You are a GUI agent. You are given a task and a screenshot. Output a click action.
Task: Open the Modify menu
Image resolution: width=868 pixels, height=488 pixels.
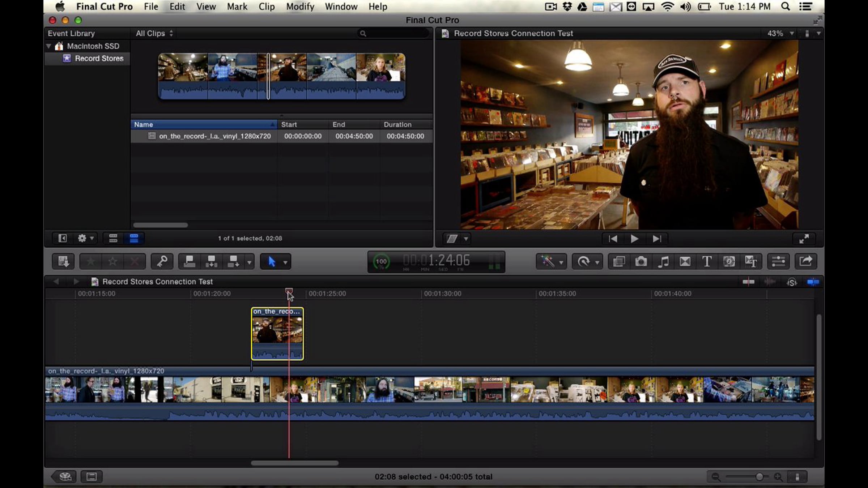300,7
